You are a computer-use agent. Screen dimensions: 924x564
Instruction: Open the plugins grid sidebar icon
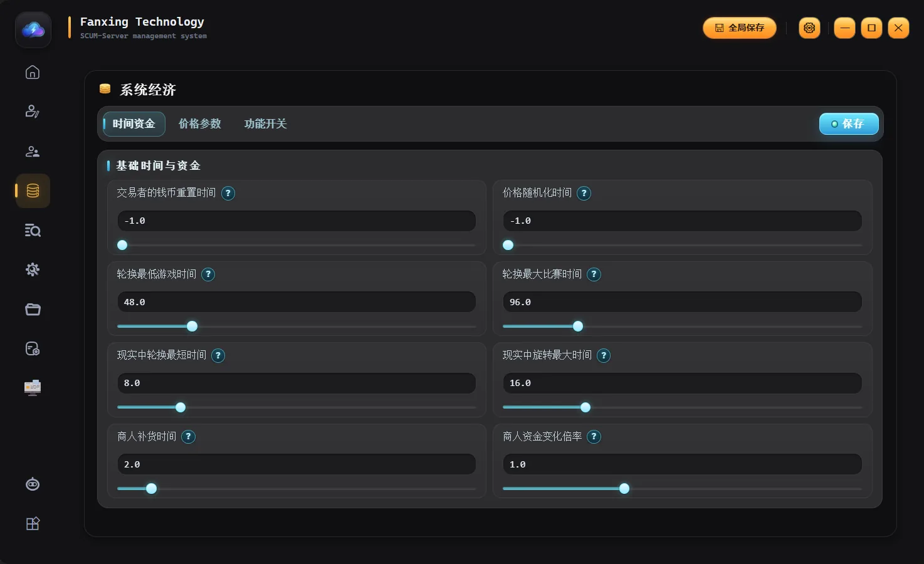coord(33,523)
